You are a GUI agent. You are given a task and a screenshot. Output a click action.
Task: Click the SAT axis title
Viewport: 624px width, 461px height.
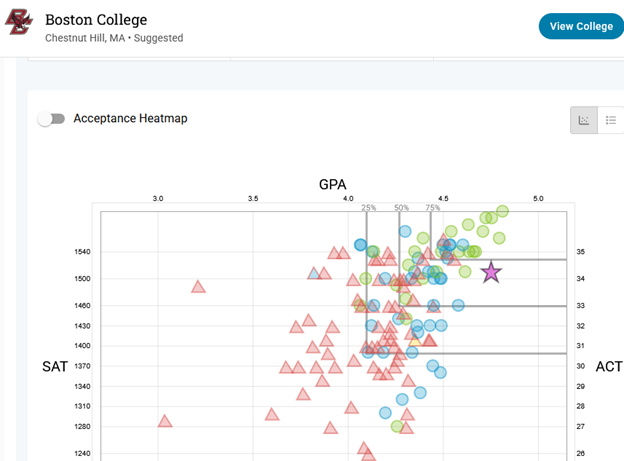[55, 367]
